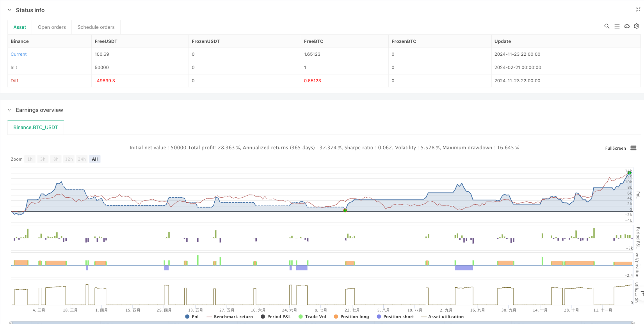
Task: Hide Trade Vol series via legend
Action: pyautogui.click(x=312, y=317)
